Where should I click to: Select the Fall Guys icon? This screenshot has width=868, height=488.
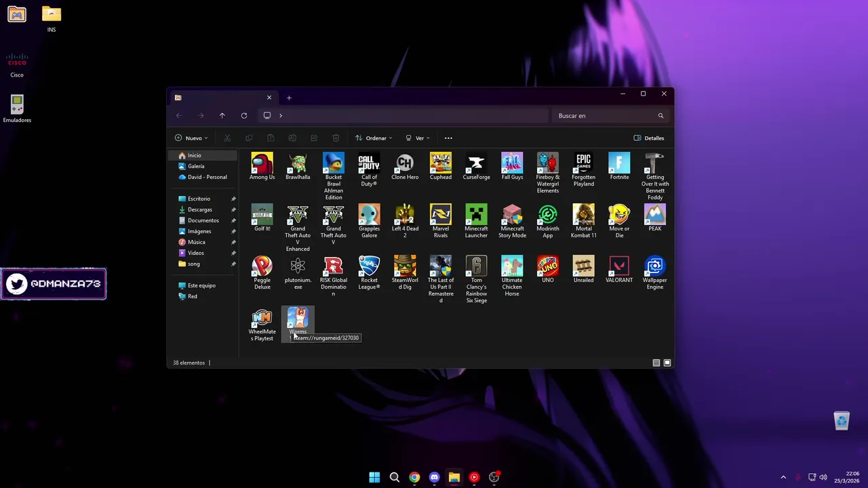[512, 167]
